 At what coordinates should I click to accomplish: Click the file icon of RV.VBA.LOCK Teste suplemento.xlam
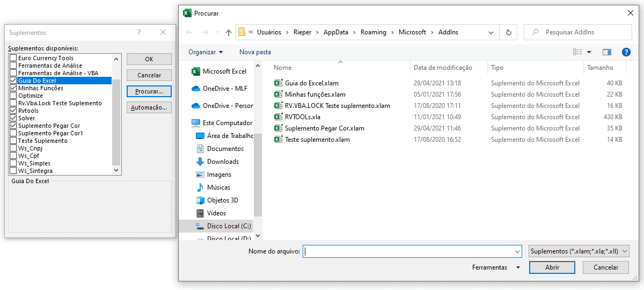pyautogui.click(x=278, y=106)
